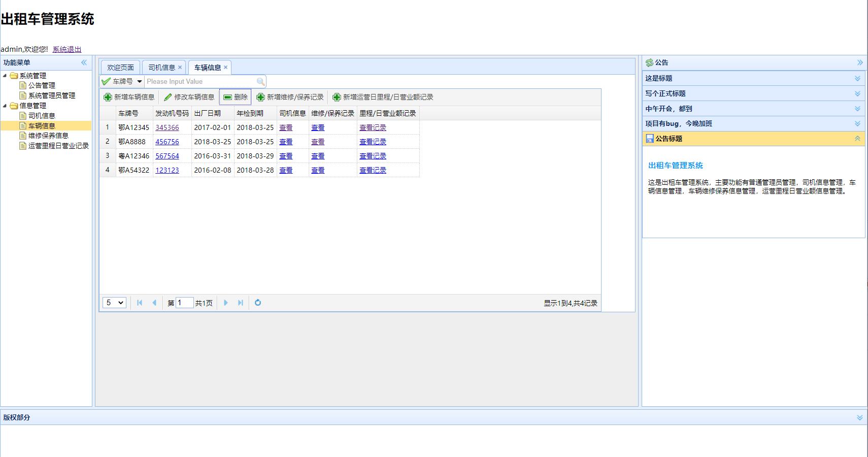Expand the 这是标题 announcement panel
Viewport: 868px width, 457px height.
(x=857, y=78)
